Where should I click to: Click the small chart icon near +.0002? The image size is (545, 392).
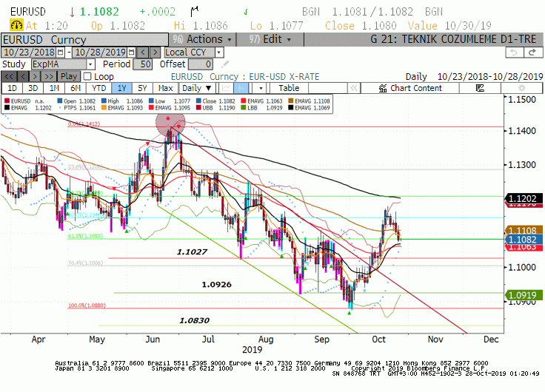[x=195, y=11]
